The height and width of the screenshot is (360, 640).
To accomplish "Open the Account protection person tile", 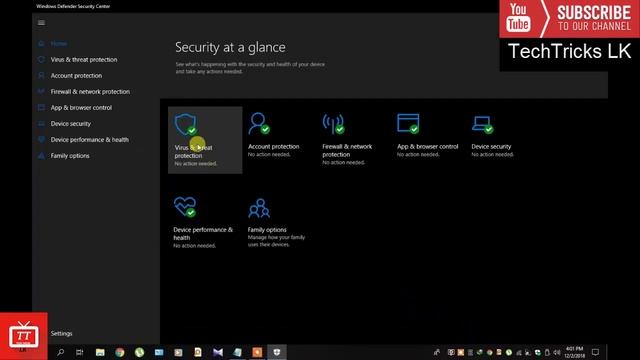I will point(274,136).
